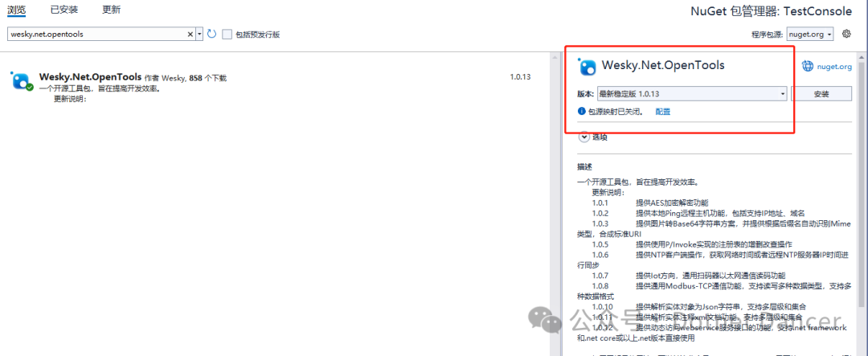Open package source settings gear
The width and height of the screenshot is (868, 356).
tap(845, 34)
